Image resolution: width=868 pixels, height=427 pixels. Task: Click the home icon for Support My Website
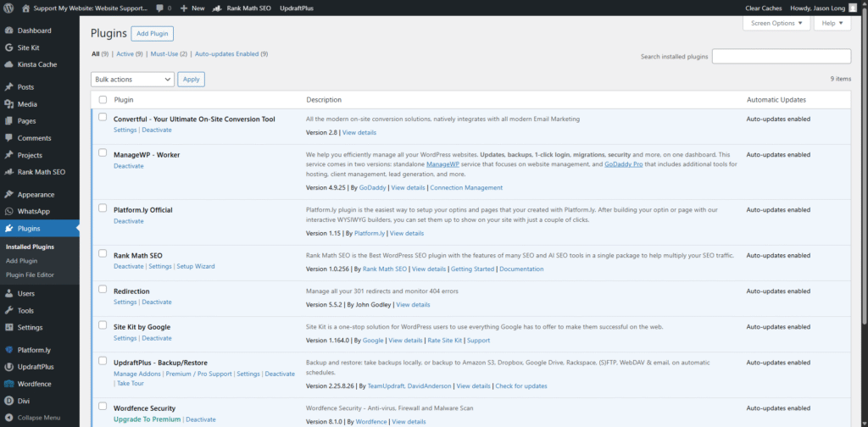pyautogui.click(x=26, y=8)
